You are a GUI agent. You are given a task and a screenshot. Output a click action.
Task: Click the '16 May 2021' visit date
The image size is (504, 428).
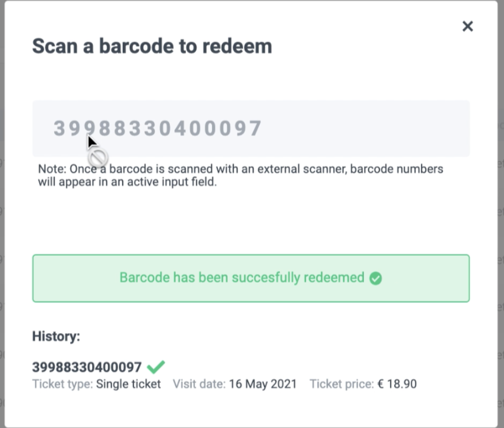tap(263, 384)
